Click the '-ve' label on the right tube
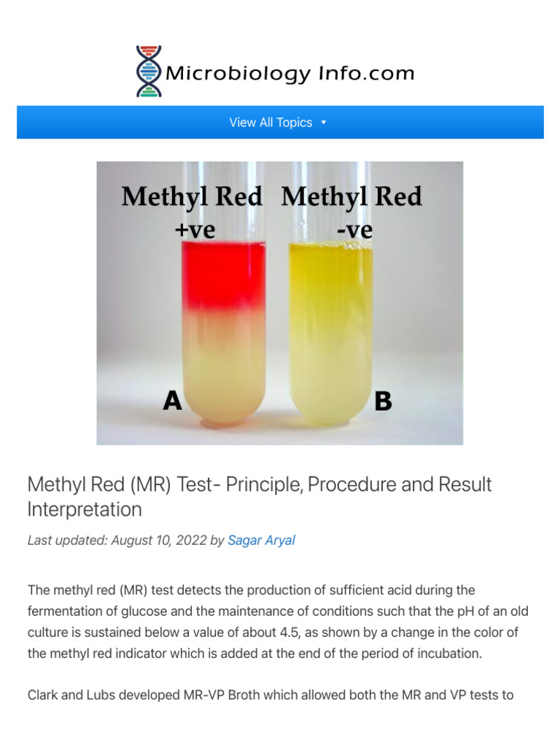Image resolution: width=560 pixels, height=747 pixels. (x=354, y=230)
